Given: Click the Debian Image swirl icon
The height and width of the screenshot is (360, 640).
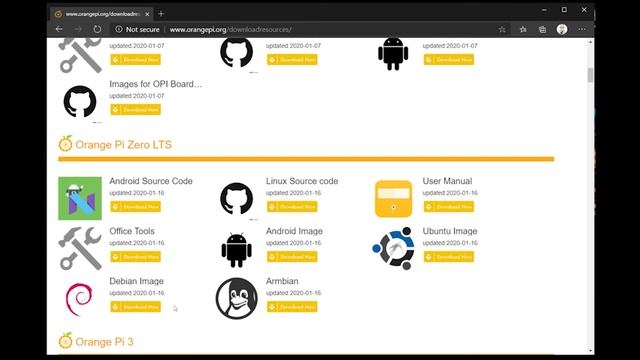Looking at the screenshot, I should tap(79, 299).
